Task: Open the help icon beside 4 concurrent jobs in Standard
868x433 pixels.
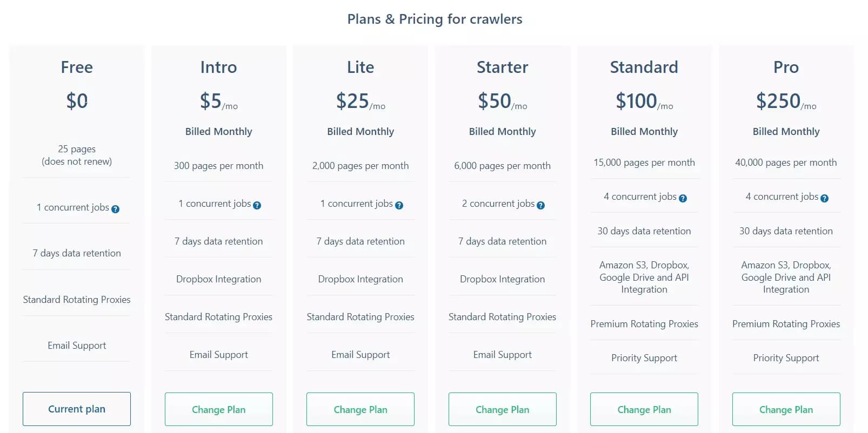Action: tap(683, 198)
